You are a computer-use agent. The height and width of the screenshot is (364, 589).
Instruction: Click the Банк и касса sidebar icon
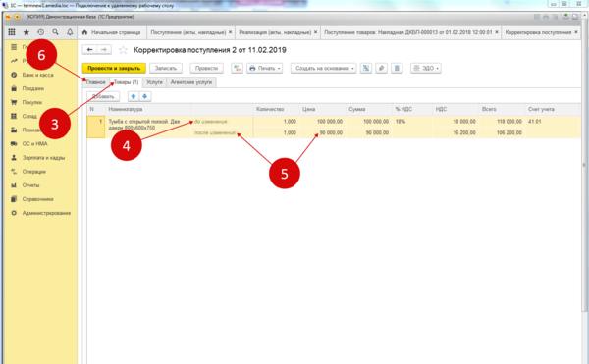point(14,75)
